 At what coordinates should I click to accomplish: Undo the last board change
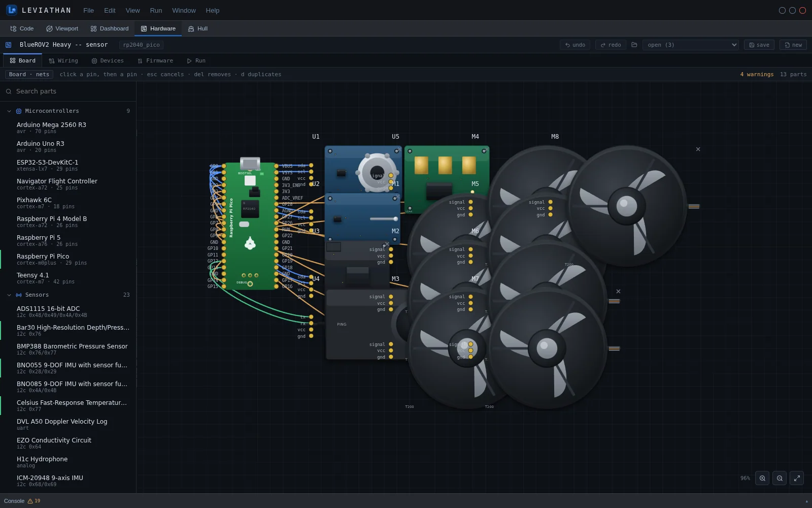[575, 45]
